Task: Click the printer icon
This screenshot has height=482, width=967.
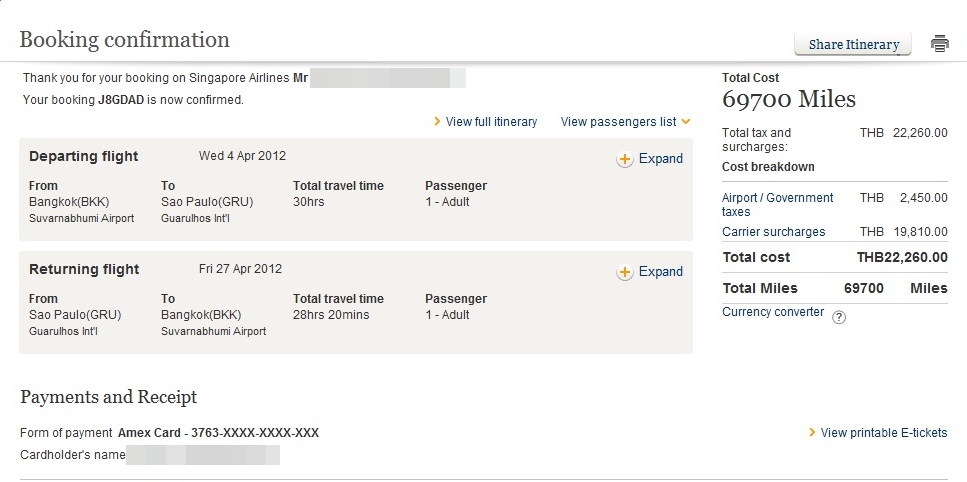Action: [939, 44]
